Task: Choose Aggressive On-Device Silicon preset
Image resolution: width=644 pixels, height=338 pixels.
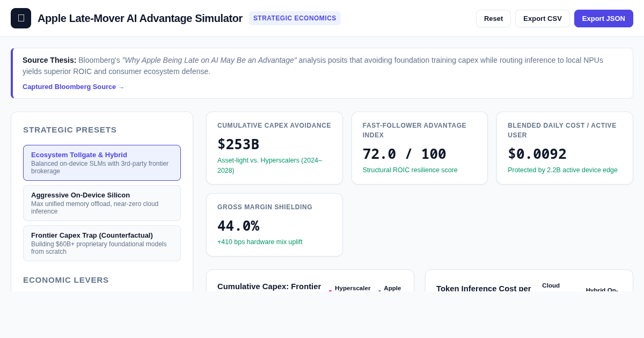Action: (102, 203)
